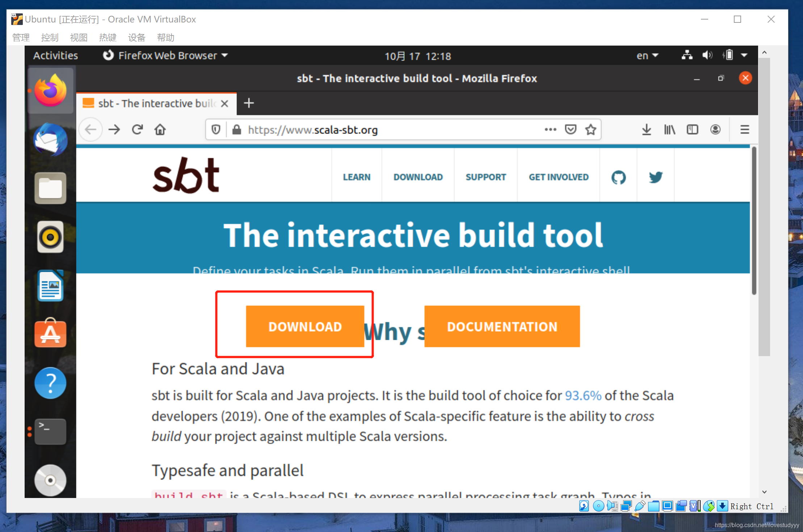Viewport: 803px width, 532px height.
Task: Click the VirtualBox USB status icon
Action: point(640,506)
